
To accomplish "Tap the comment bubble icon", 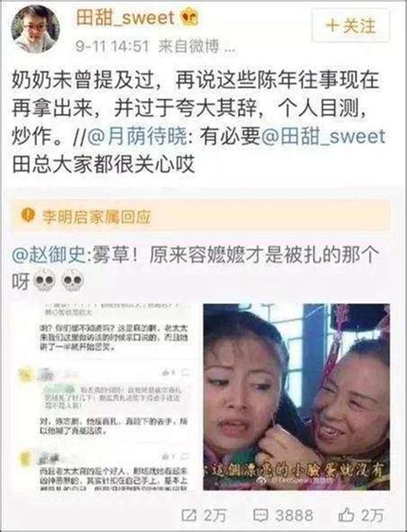I will click(x=261, y=516).
